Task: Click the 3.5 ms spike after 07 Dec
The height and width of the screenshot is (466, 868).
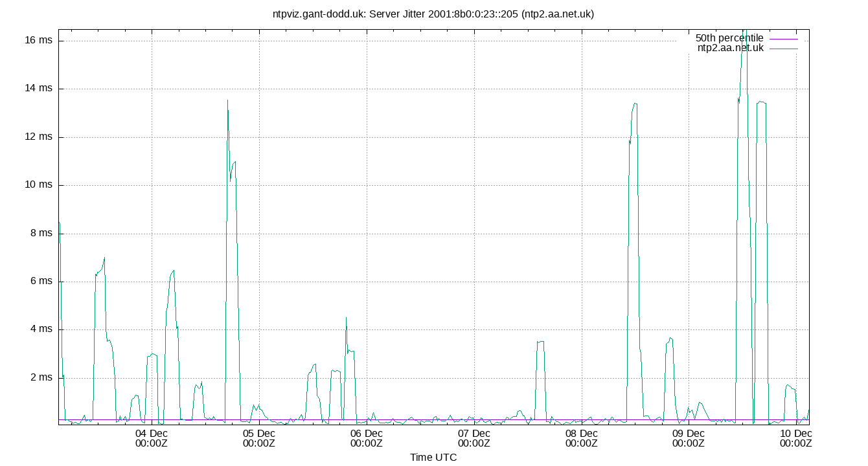Action: click(539, 343)
